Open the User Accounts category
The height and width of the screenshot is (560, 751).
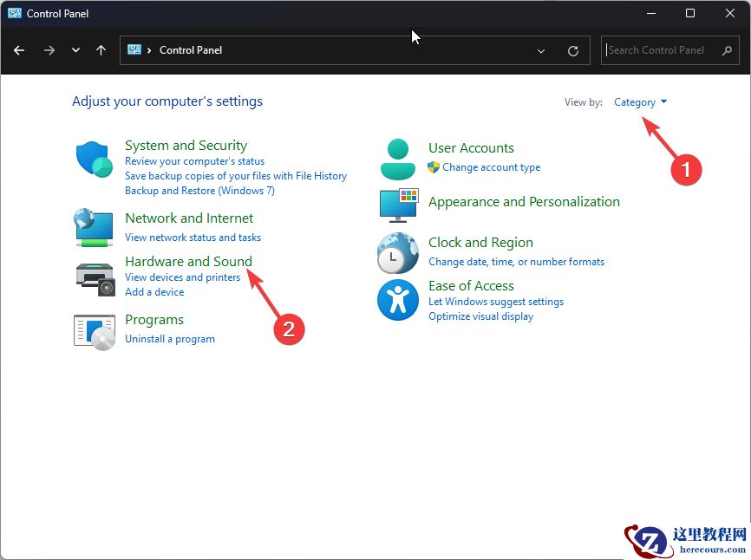tap(471, 148)
